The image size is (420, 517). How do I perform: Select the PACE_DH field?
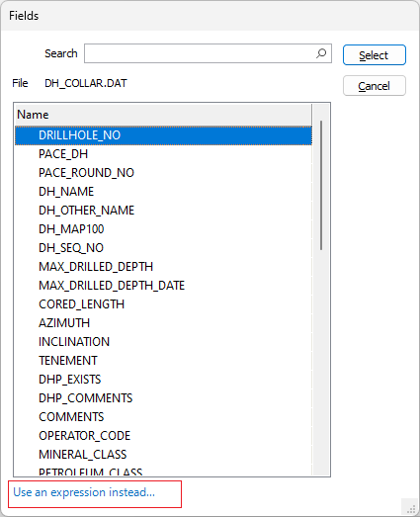(x=163, y=154)
